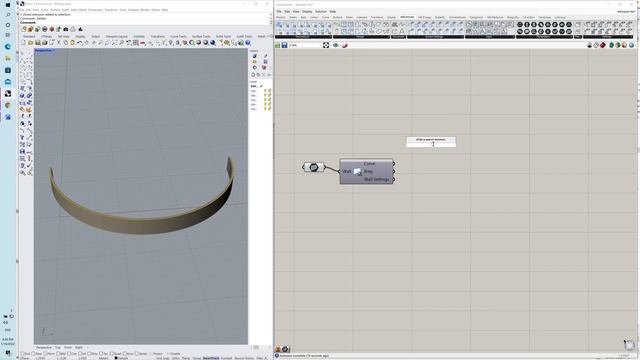Switch to the Right viewport tab

click(79, 347)
